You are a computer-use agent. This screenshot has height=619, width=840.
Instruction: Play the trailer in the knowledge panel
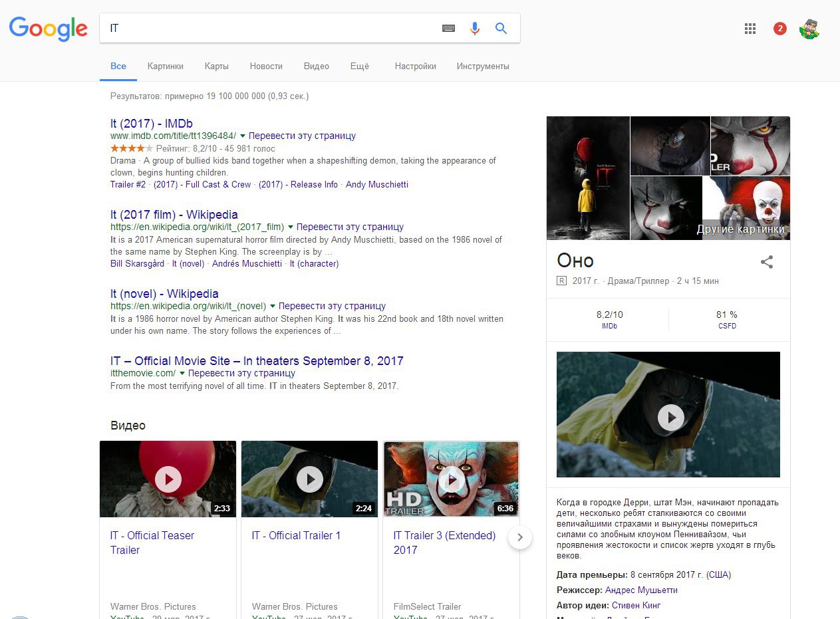tap(670, 418)
